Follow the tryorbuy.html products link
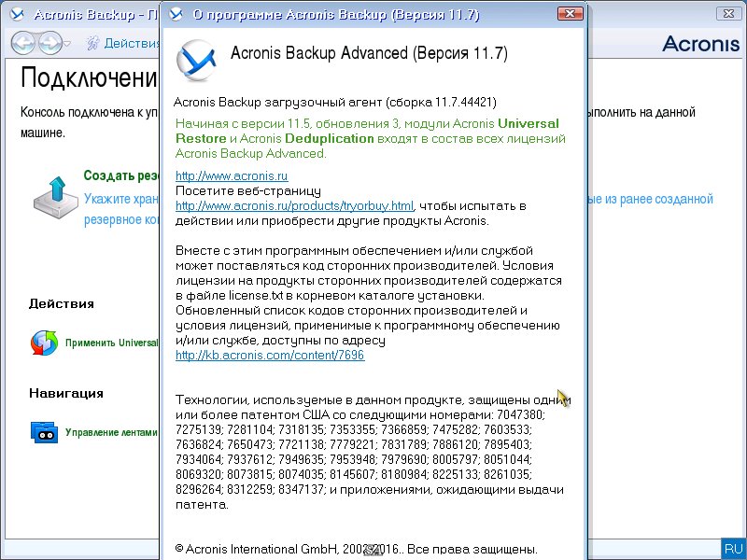The width and height of the screenshot is (747, 560). 294,205
